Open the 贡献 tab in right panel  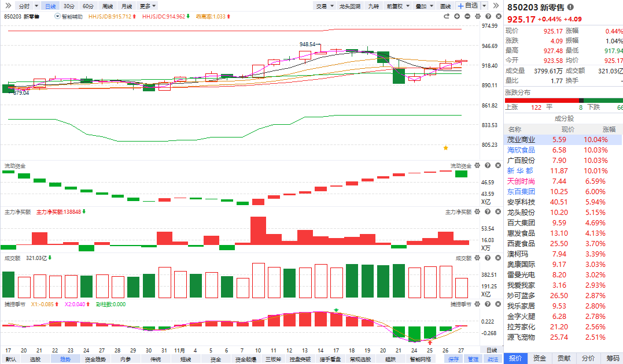[564, 358]
